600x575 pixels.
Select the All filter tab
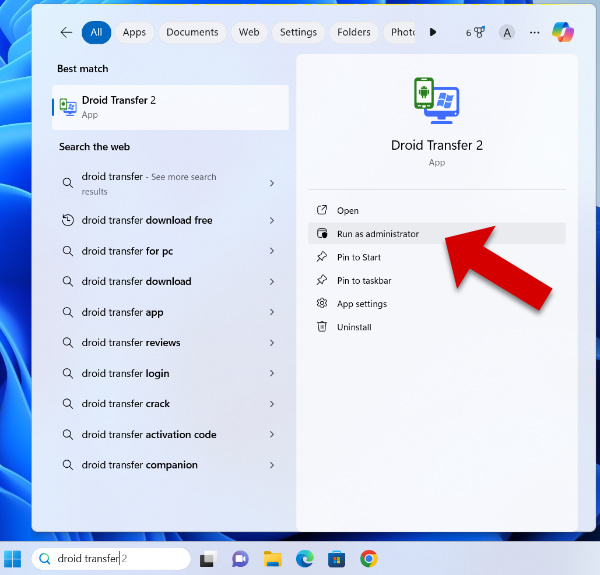point(96,33)
